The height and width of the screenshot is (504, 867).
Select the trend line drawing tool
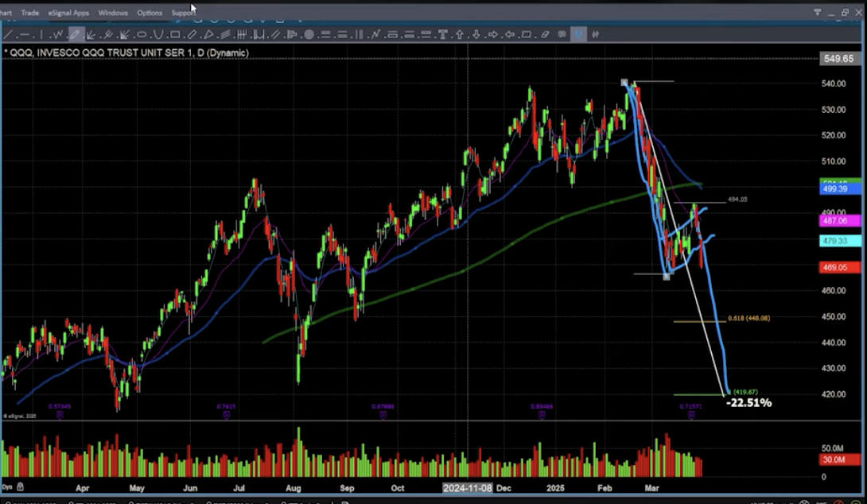click(9, 34)
